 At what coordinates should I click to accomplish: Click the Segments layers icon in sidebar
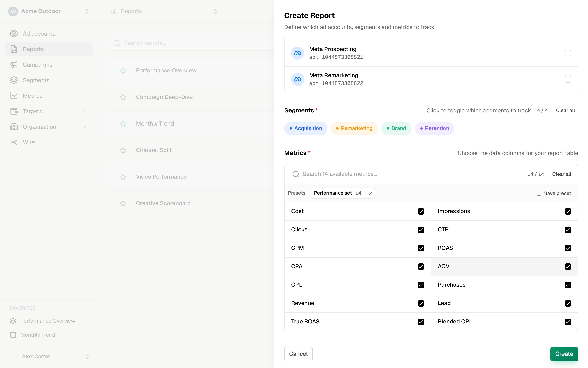[x=14, y=80]
